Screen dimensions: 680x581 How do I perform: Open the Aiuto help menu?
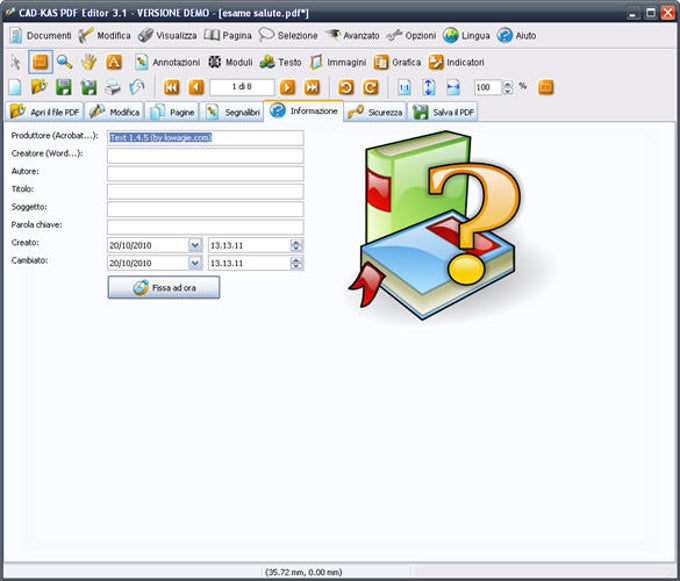[x=517, y=36]
